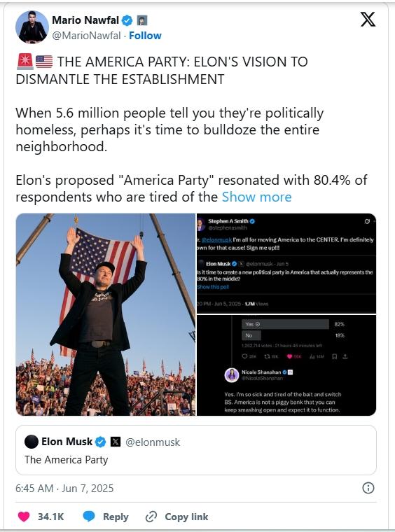395x532 pixels.
Task: Click the blue reply speech bubble icon
Action: (x=89, y=517)
